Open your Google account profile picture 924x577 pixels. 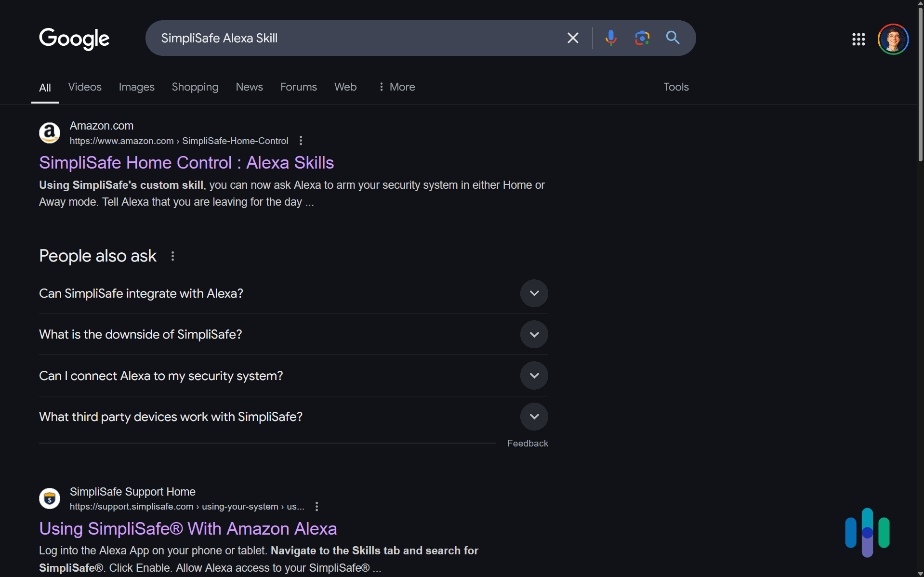pyautogui.click(x=893, y=39)
